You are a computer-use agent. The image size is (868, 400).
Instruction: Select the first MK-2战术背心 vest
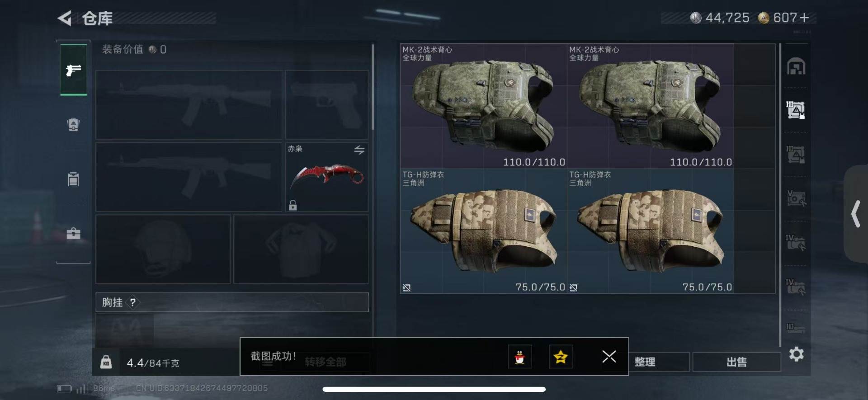(x=483, y=106)
